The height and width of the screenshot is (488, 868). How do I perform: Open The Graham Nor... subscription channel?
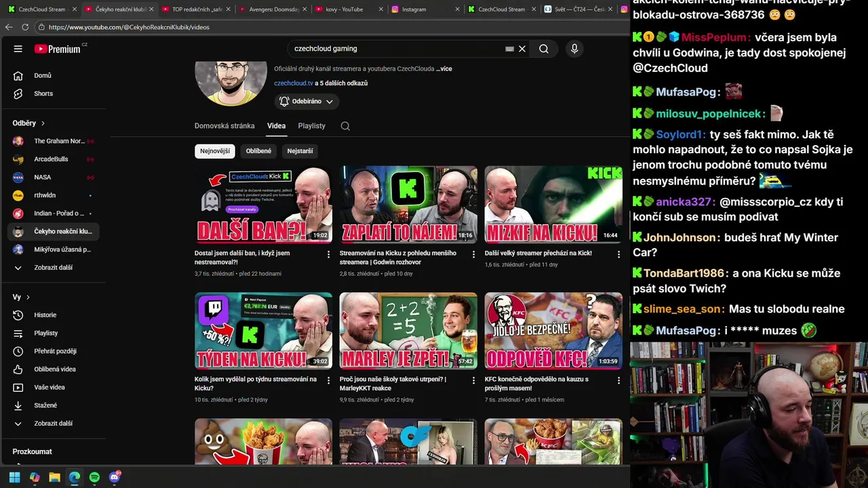[x=54, y=141]
